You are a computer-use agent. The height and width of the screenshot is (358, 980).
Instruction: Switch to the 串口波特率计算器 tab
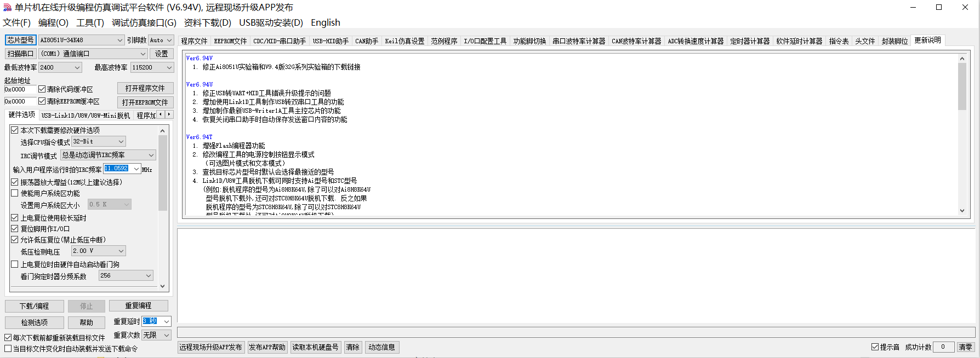pyautogui.click(x=579, y=41)
